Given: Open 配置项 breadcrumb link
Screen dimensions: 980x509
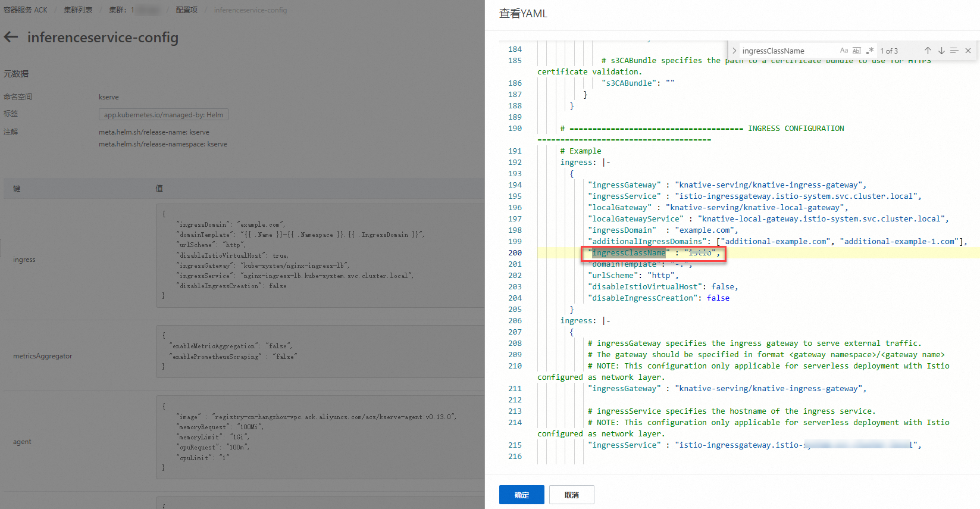Looking at the screenshot, I should click(186, 10).
